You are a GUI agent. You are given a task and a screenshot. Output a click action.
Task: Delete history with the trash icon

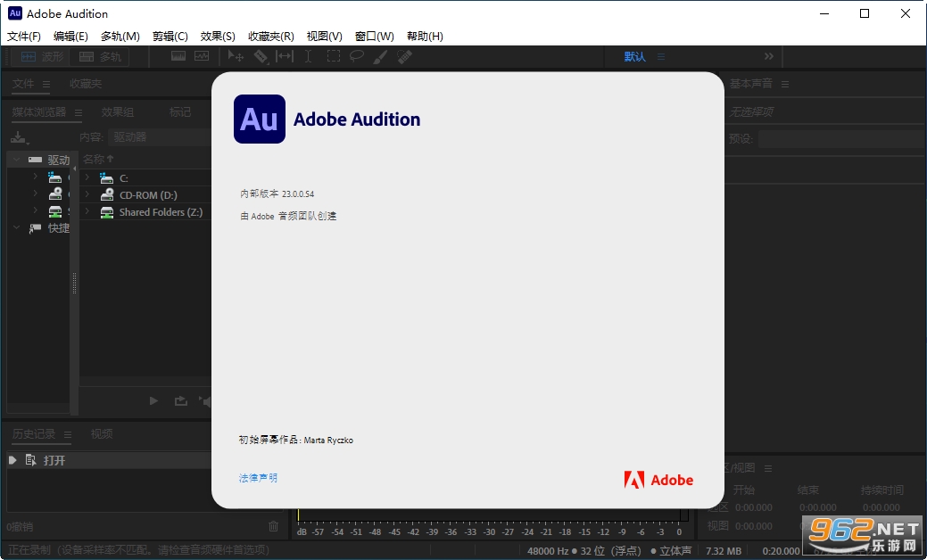[273, 526]
